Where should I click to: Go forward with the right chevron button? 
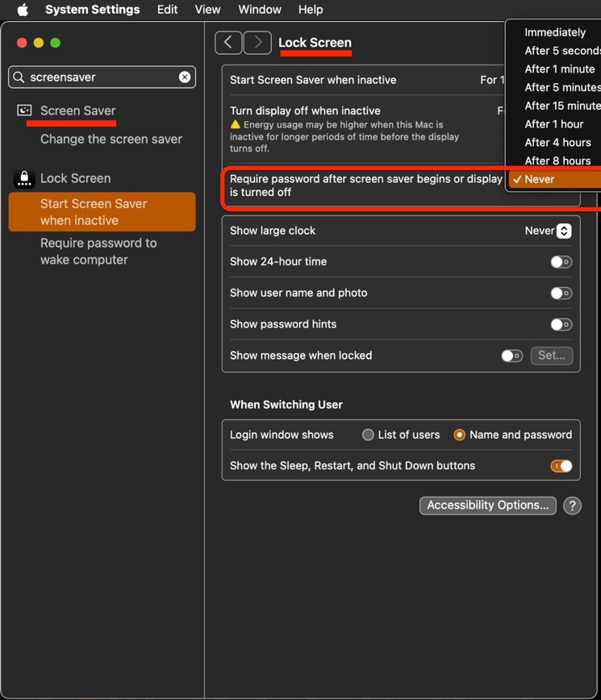pos(257,43)
